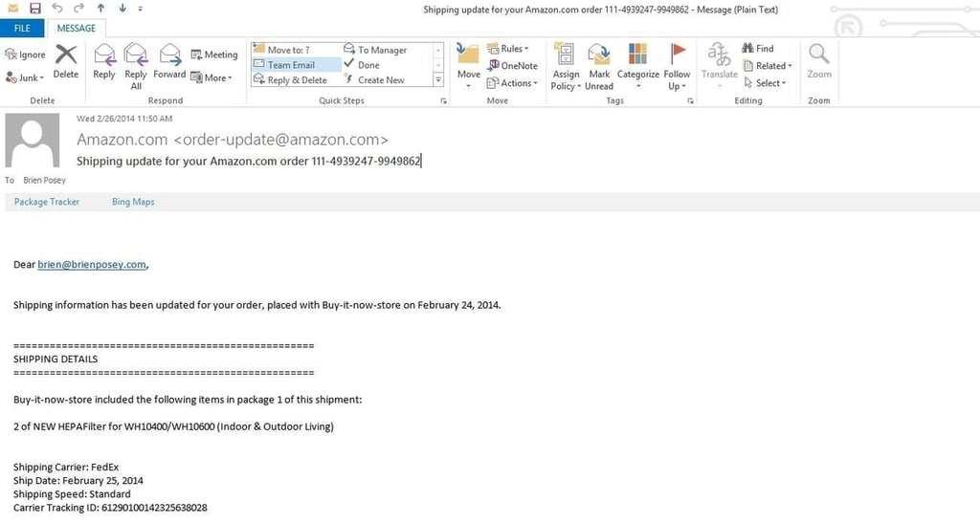Open the Related dropdown
Image resolution: width=980 pixels, height=523 pixels.
pyautogui.click(x=767, y=66)
